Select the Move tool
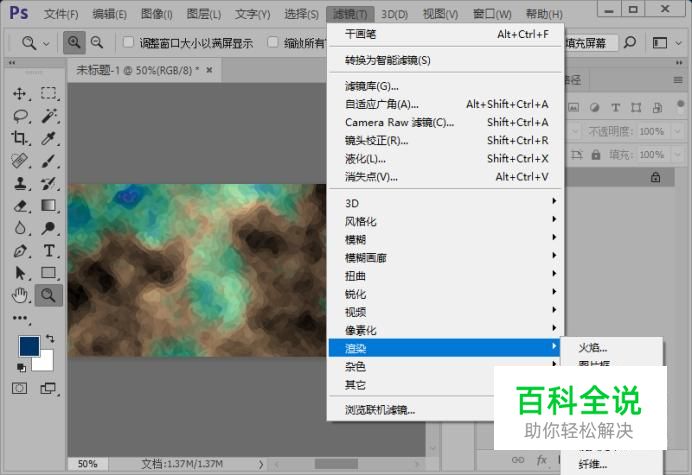This screenshot has width=692, height=475. [x=19, y=94]
